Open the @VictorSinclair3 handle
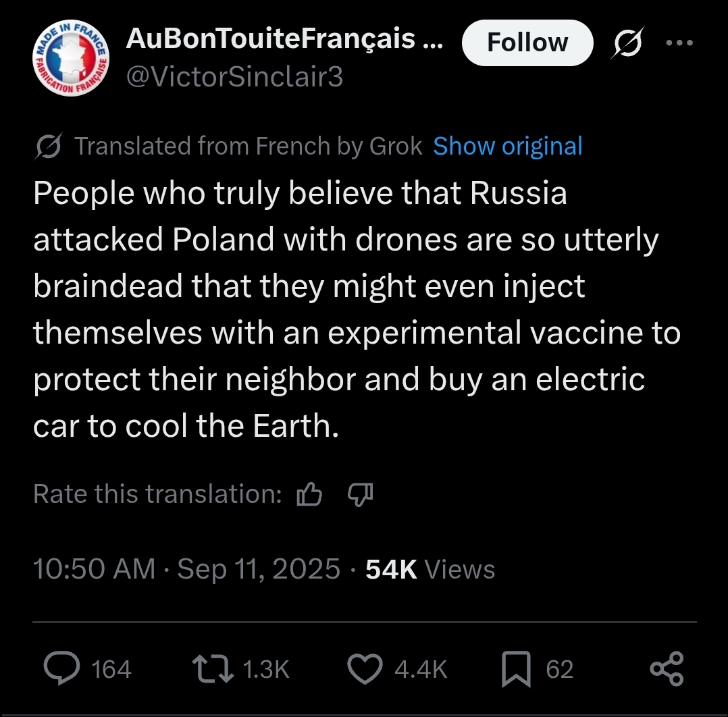The height and width of the screenshot is (717, 728). (234, 76)
